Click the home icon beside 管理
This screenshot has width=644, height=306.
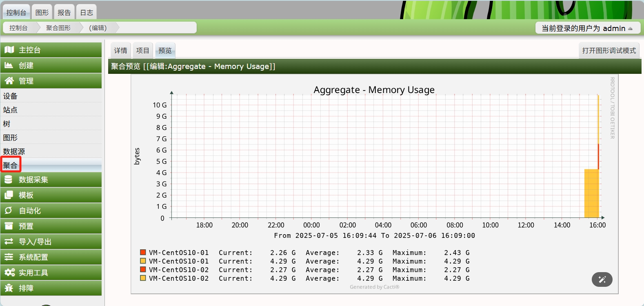(x=9, y=81)
